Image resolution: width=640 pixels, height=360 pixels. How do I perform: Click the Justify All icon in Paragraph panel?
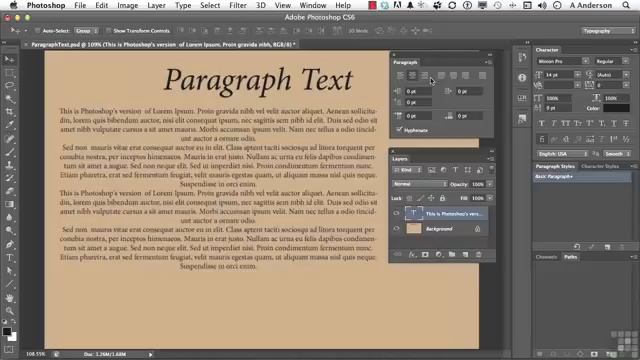coord(482,76)
